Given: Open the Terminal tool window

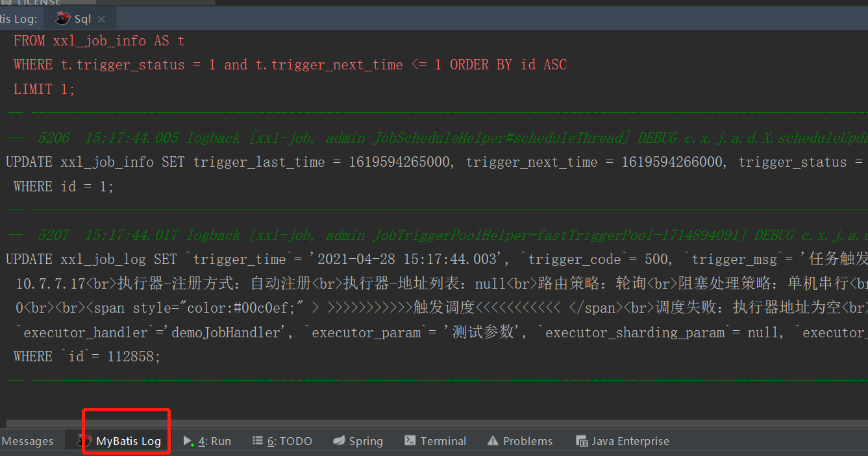Looking at the screenshot, I should 435,441.
